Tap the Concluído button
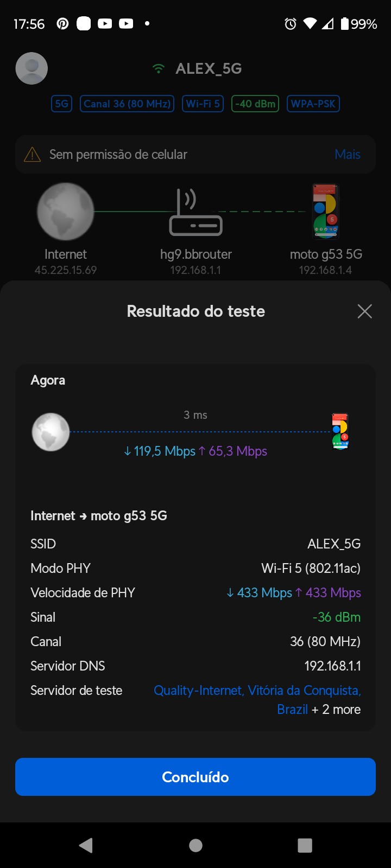Viewport: 391px width, 868px height. pyautogui.click(x=195, y=777)
